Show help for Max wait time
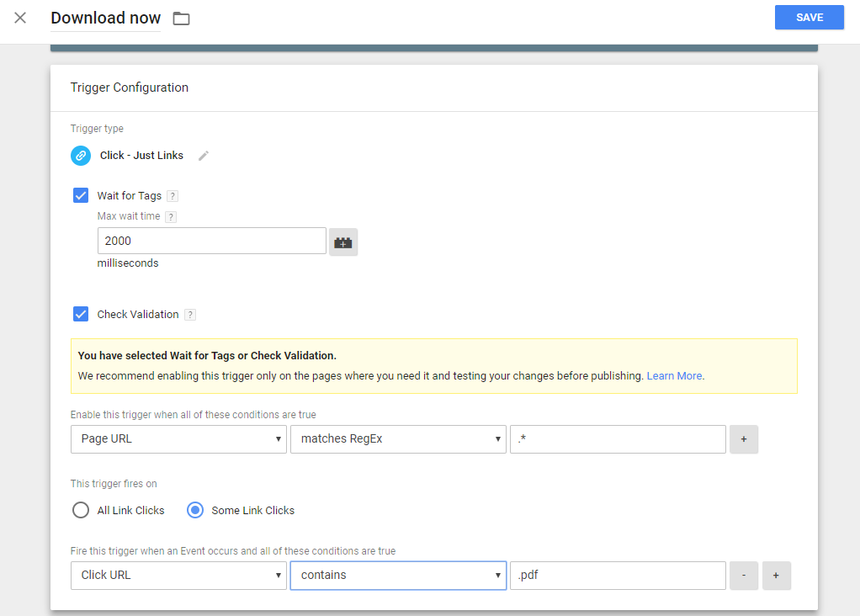Viewport: 860px width, 616px height. pyautogui.click(x=171, y=216)
